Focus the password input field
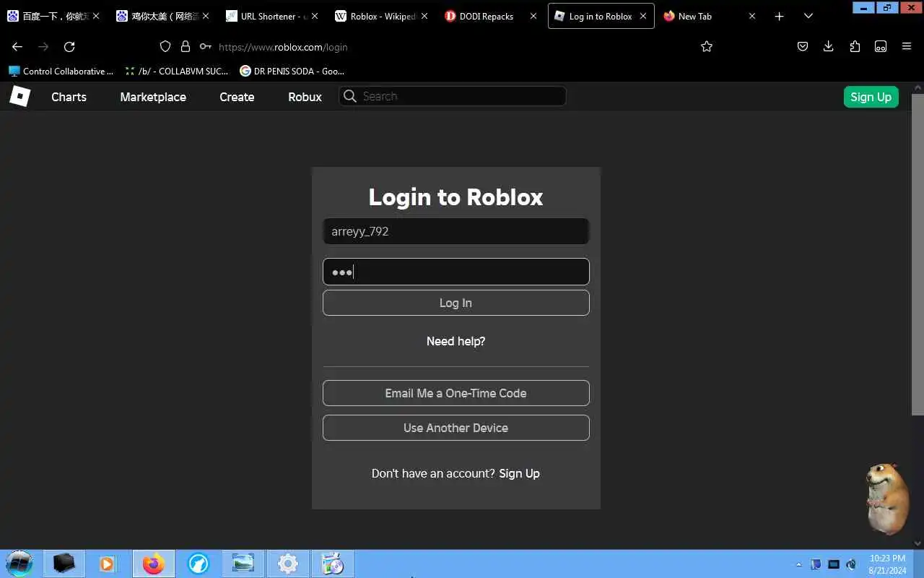 (x=456, y=272)
